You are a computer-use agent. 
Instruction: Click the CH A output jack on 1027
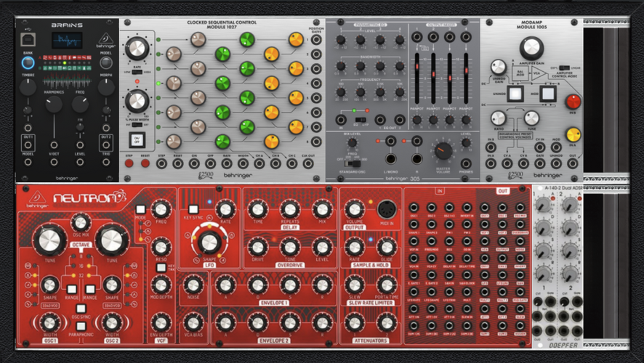259,163
